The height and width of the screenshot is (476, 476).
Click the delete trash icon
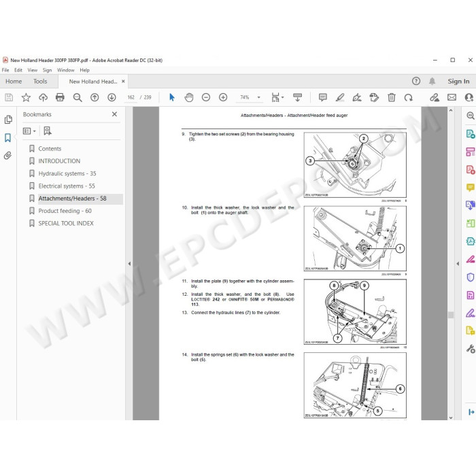coord(391,97)
